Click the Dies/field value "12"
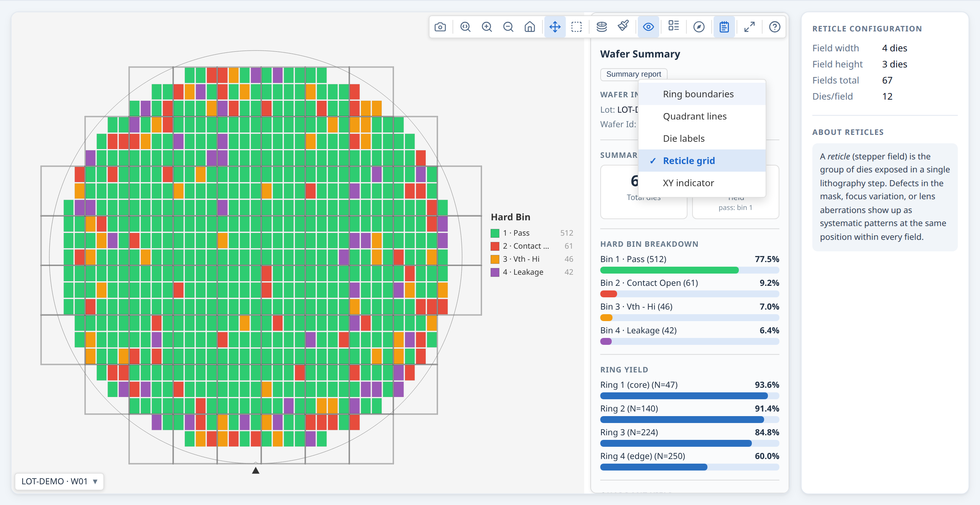This screenshot has height=505, width=980. [887, 97]
